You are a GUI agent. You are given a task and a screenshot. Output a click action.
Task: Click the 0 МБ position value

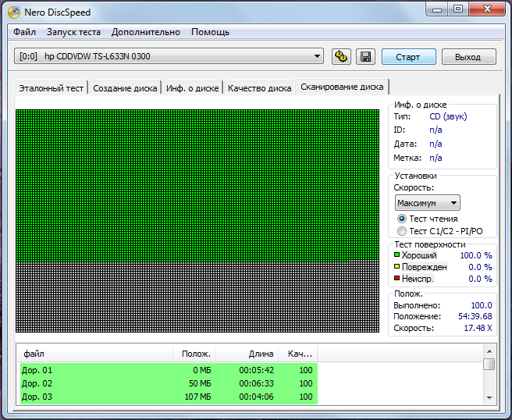tap(202, 370)
